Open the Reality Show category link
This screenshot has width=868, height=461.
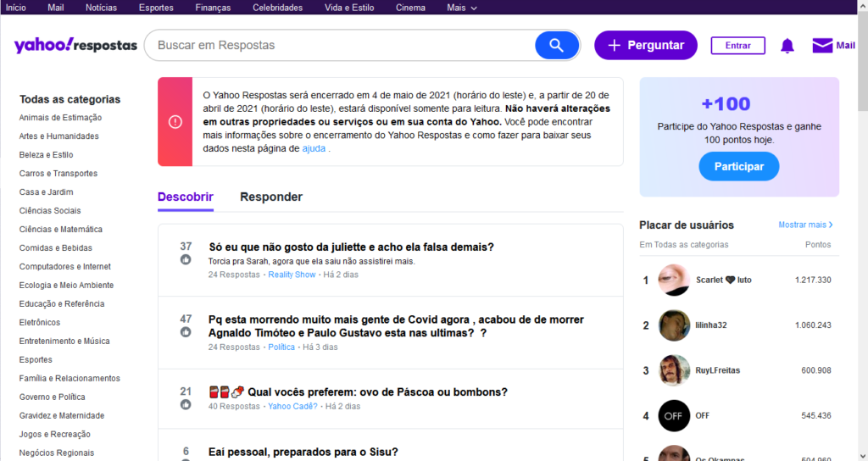coord(292,275)
